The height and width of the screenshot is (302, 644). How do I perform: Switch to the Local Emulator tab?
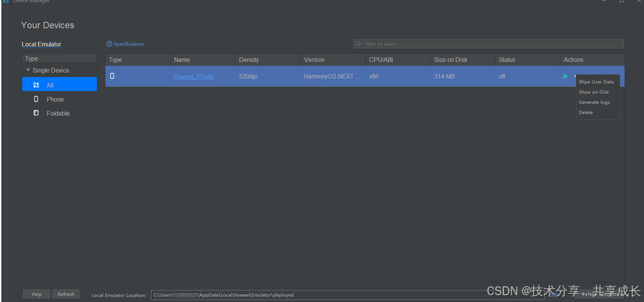coord(41,44)
